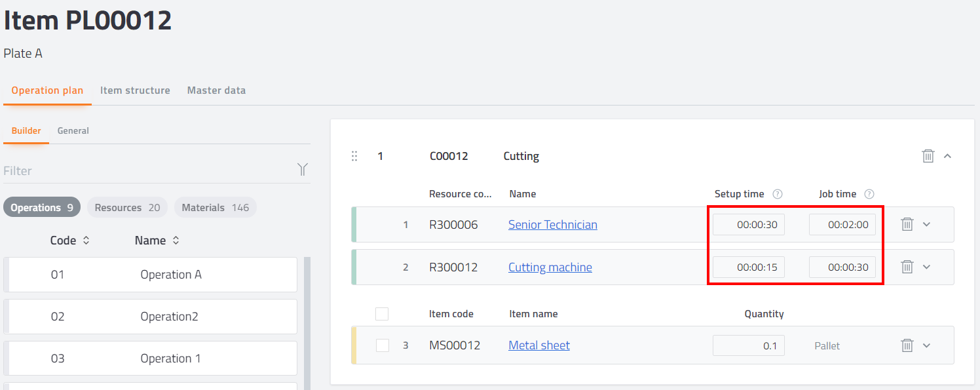
Task: Select Operation 1 in the list
Action: click(x=151, y=359)
